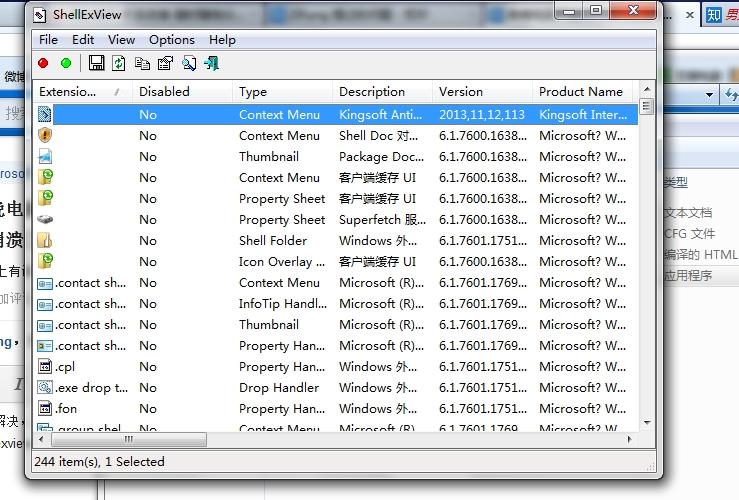Click the Save Selected Items floppy icon
The width and height of the screenshot is (739, 500).
(97, 63)
